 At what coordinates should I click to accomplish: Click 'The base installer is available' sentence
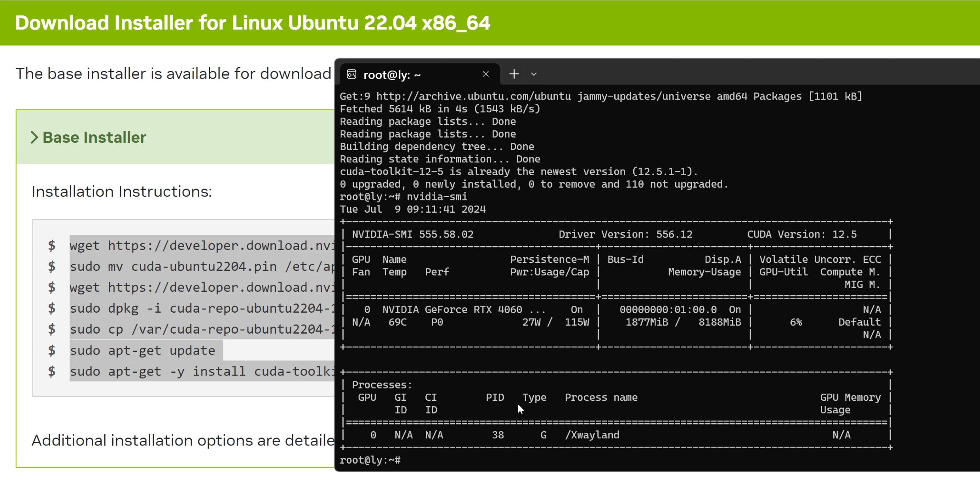[x=173, y=74]
